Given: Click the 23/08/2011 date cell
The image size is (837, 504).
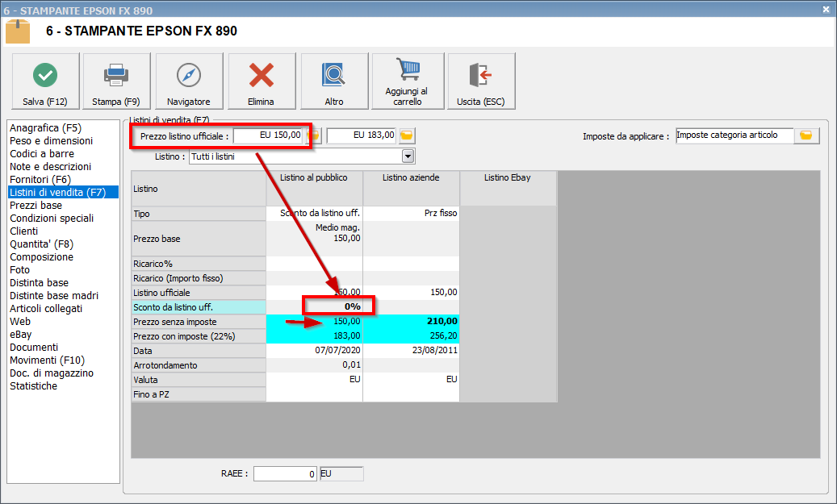Looking at the screenshot, I should [411, 351].
